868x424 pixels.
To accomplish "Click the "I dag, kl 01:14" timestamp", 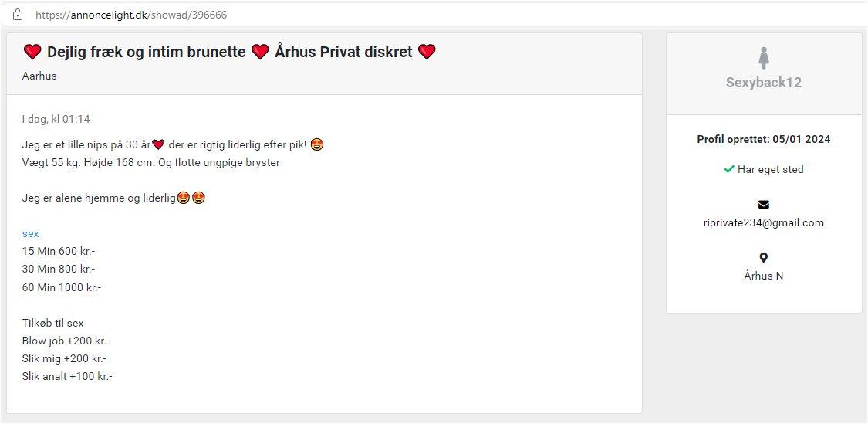I will 56,119.
